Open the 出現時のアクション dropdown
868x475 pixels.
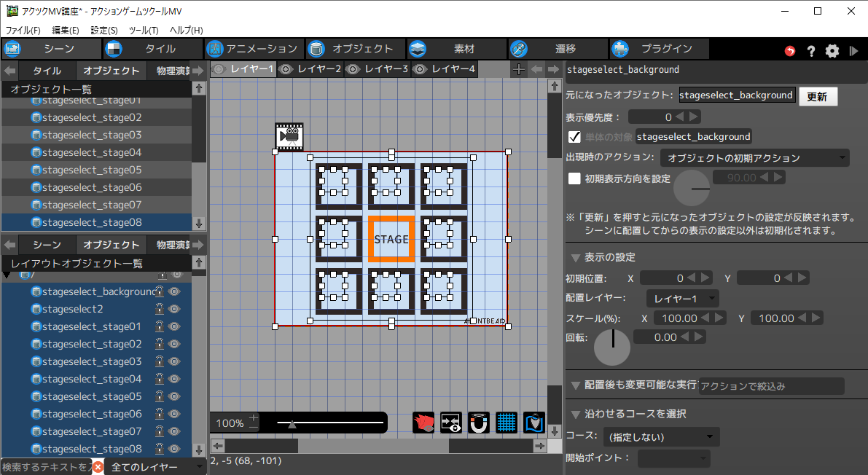coord(754,158)
